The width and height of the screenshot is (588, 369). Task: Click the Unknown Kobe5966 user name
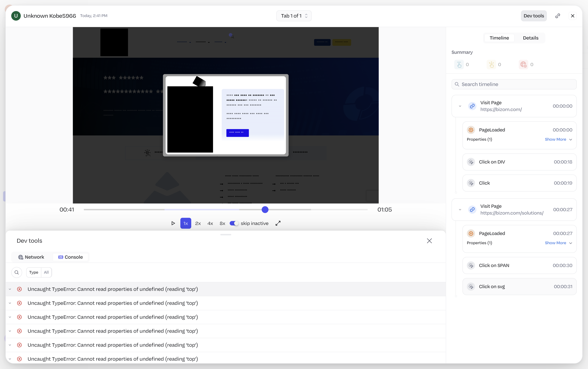coord(50,16)
